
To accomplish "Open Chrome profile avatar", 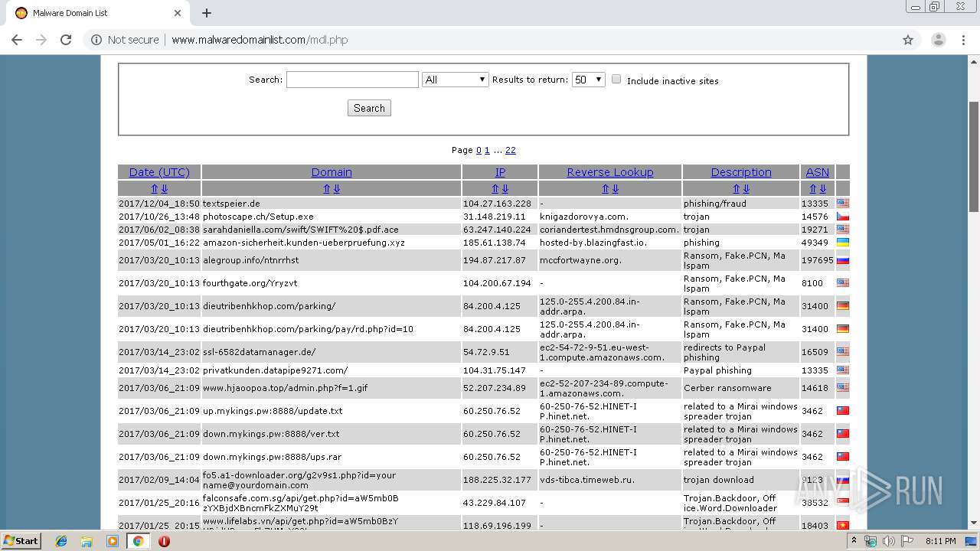I will coord(938,40).
